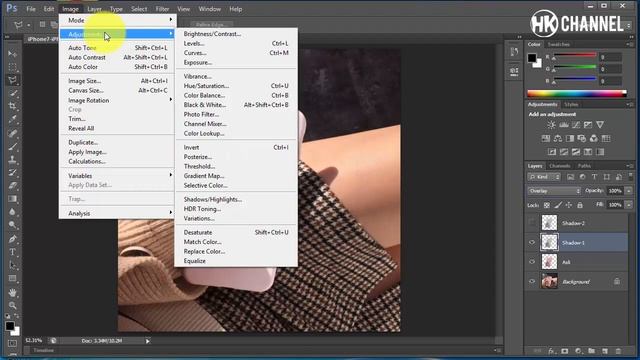Switch to the Swatches tab
The height and width of the screenshot is (360, 640).
(x=559, y=44)
